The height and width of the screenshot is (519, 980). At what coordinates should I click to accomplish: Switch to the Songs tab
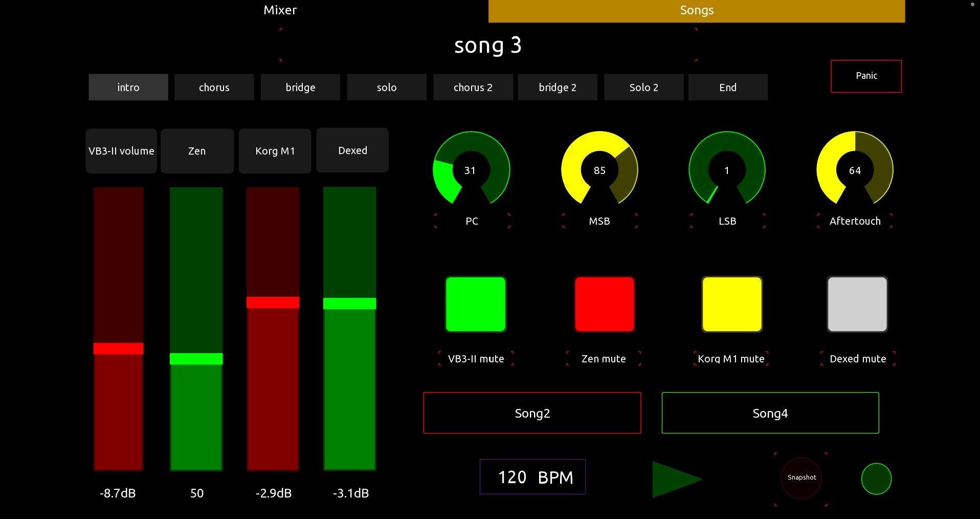pyautogui.click(x=696, y=10)
